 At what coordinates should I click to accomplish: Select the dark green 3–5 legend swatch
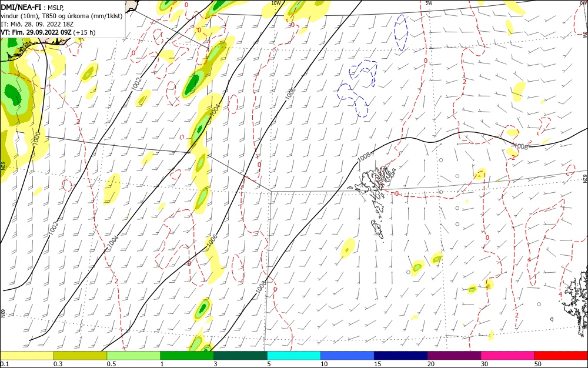(240, 355)
